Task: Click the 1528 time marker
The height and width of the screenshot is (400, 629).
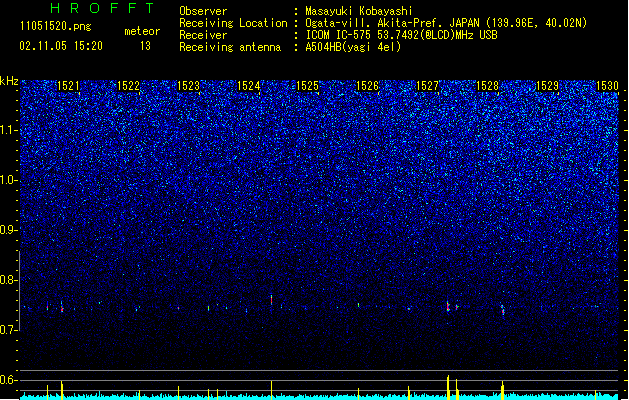Action: 487,86
